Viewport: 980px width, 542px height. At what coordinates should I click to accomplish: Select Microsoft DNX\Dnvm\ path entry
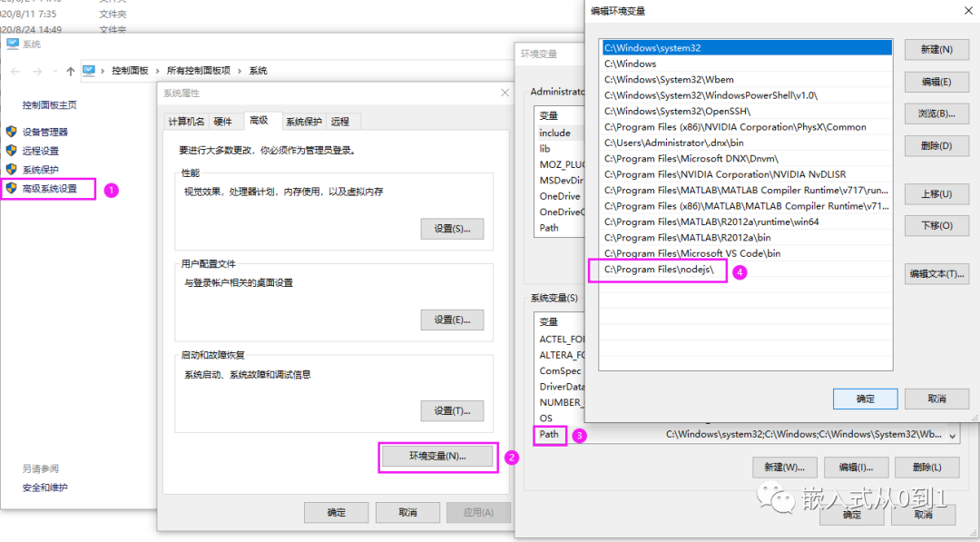pyautogui.click(x=746, y=159)
